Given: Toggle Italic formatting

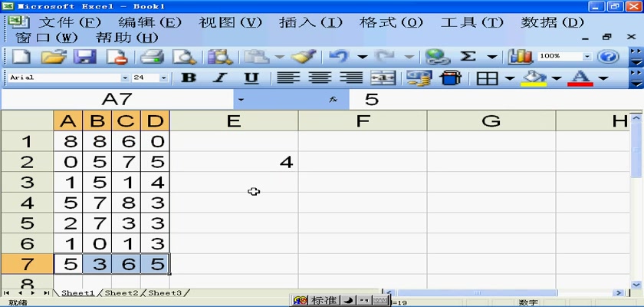Looking at the screenshot, I should pos(220,78).
